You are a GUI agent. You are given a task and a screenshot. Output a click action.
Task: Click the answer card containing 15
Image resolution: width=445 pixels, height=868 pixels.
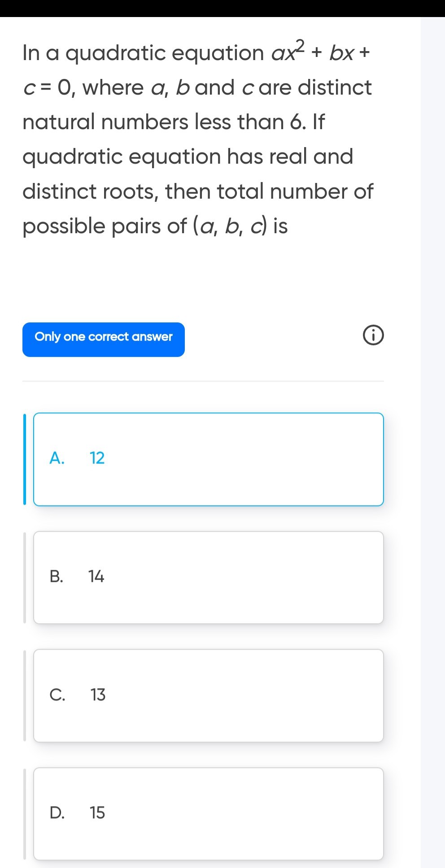click(209, 814)
